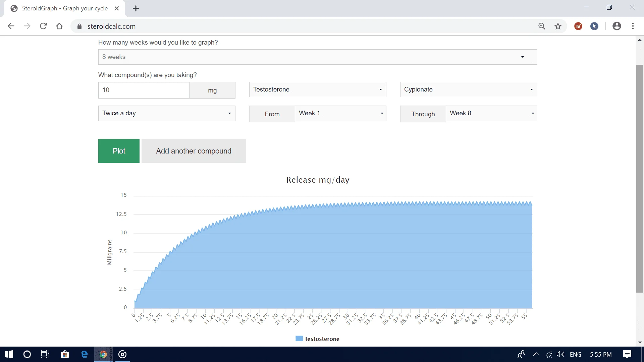Click the Plot button to generate graph

[x=119, y=151]
